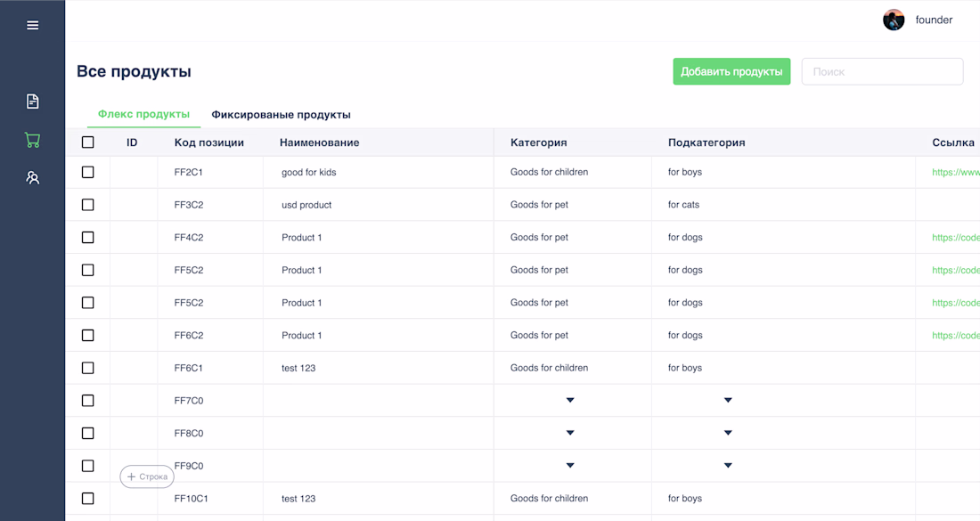Click the Все продукты page heading
Image resolution: width=980 pixels, height=521 pixels.
click(134, 71)
